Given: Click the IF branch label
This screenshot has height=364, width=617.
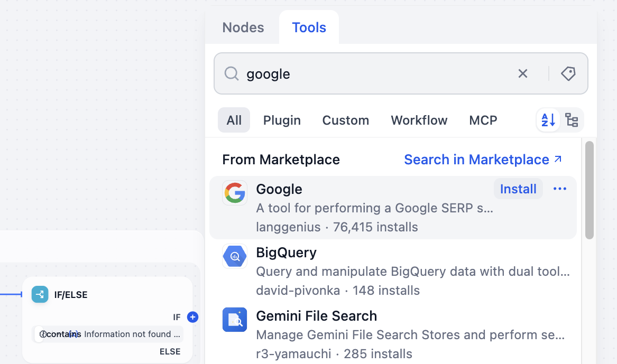Looking at the screenshot, I should coord(177,317).
